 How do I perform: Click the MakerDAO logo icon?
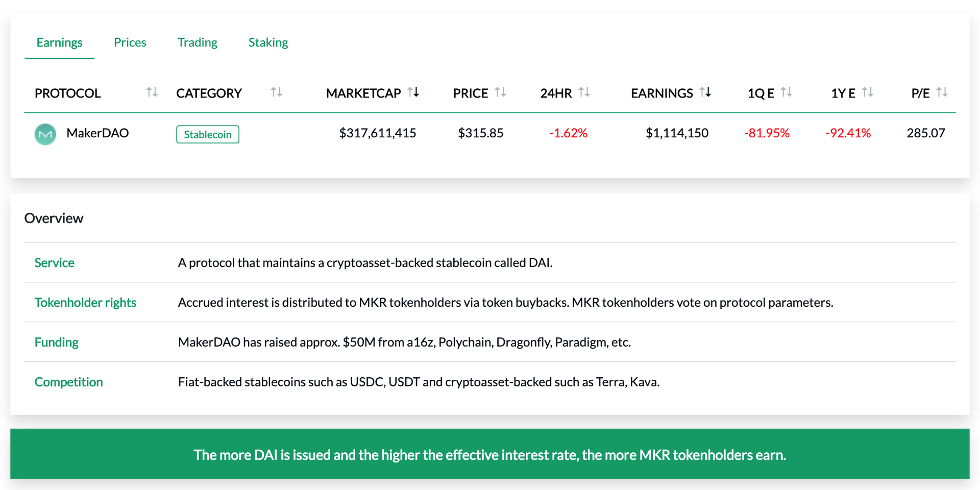click(45, 134)
